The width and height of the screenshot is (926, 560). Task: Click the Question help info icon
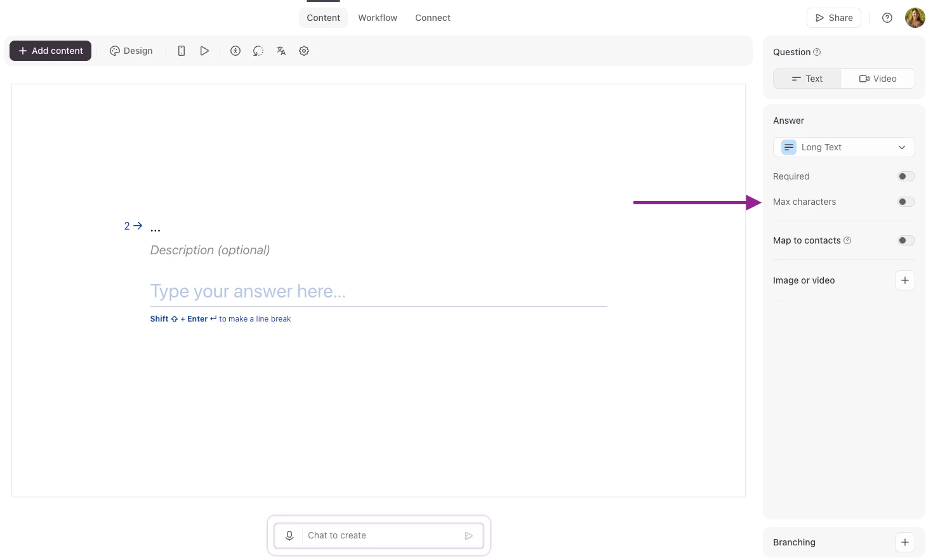[x=817, y=52]
